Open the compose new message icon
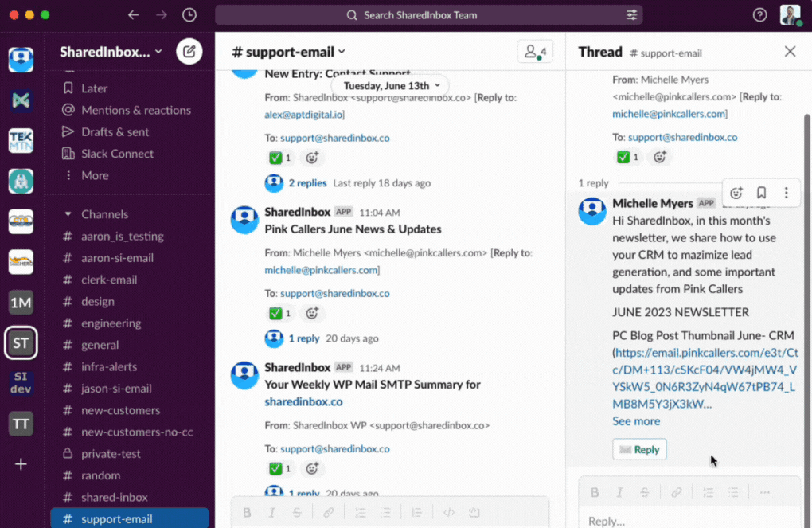The width and height of the screenshot is (812, 528). tap(189, 51)
